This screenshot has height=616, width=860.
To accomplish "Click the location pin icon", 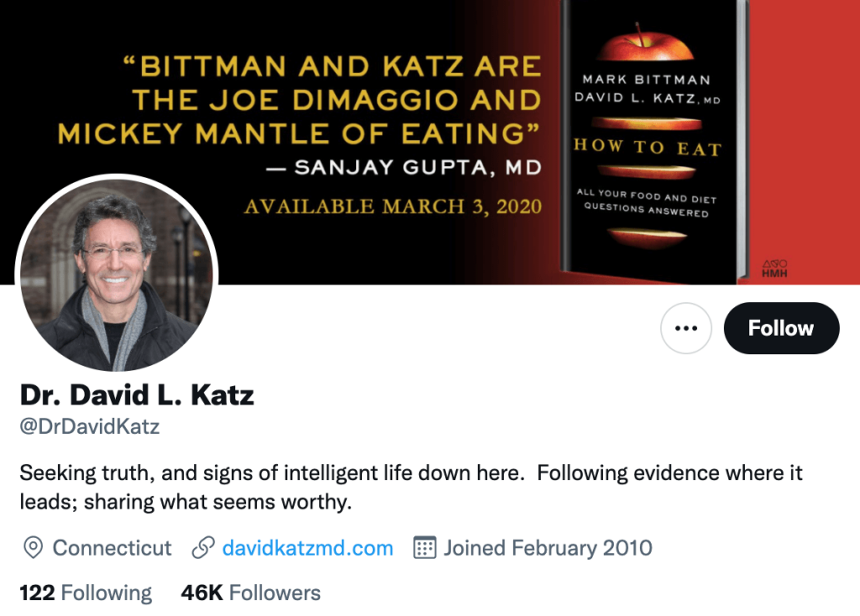I will pos(33,549).
